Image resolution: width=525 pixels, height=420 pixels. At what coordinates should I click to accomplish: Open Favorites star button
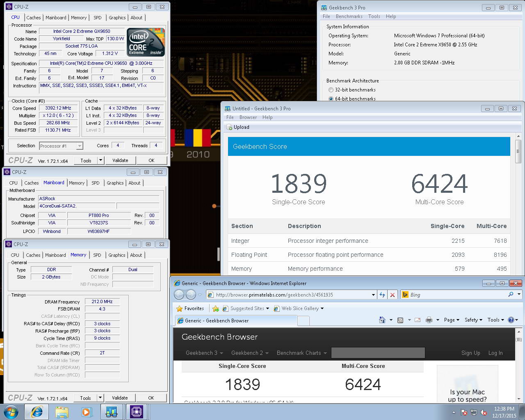coord(190,308)
